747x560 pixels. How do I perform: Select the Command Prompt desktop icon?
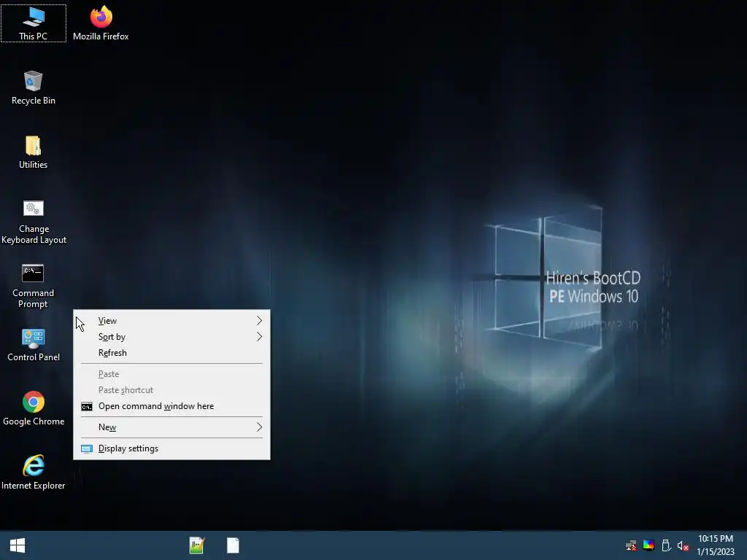[34, 286]
